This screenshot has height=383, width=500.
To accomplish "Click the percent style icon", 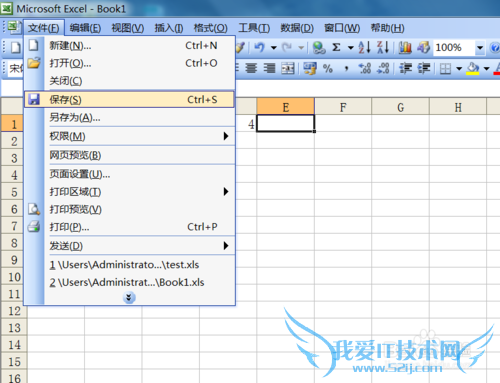I will tap(328, 68).
